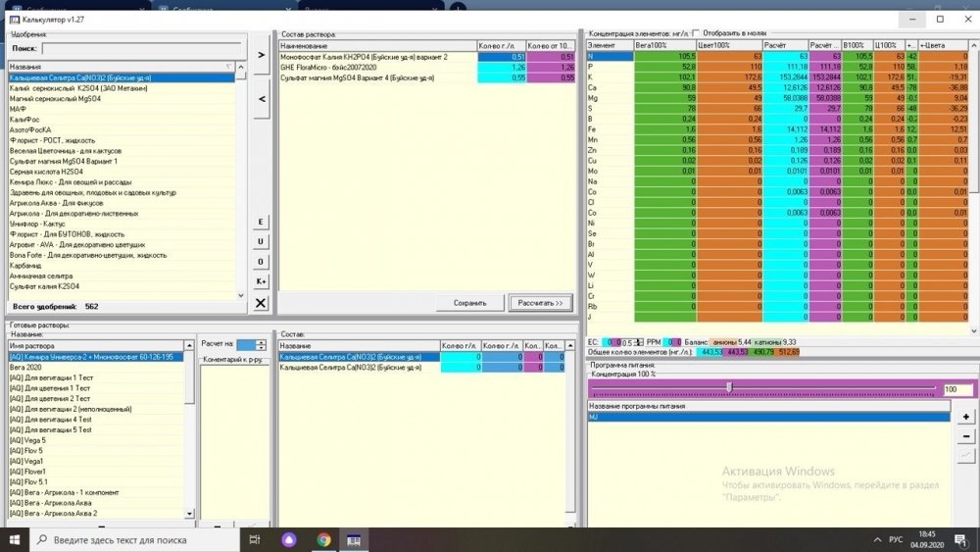This screenshot has width=980, height=552.
Task: Click the U button beside fertilizer list
Action: coord(261,242)
